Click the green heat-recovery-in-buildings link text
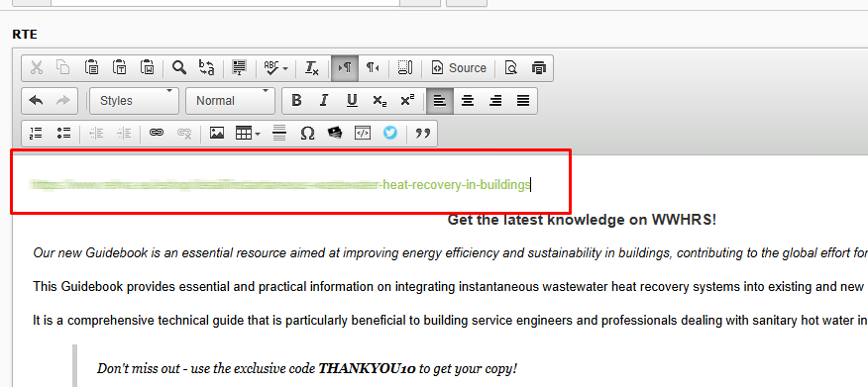 [x=456, y=185]
